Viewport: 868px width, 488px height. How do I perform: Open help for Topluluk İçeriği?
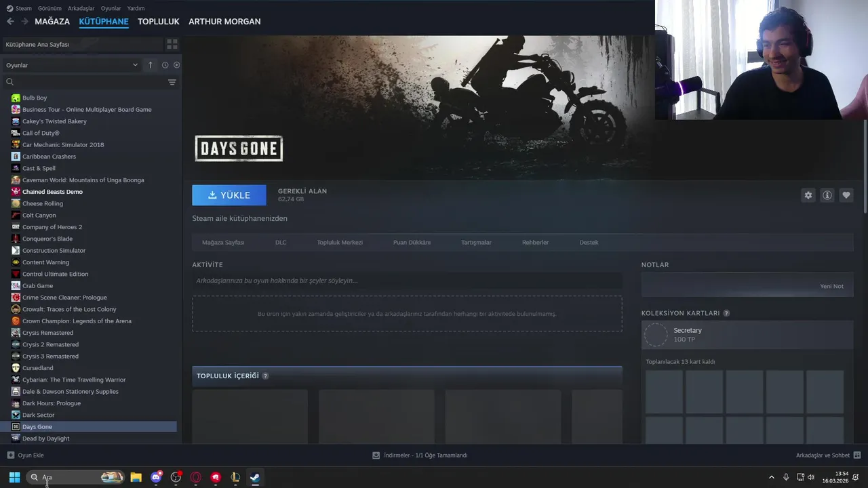tap(265, 375)
